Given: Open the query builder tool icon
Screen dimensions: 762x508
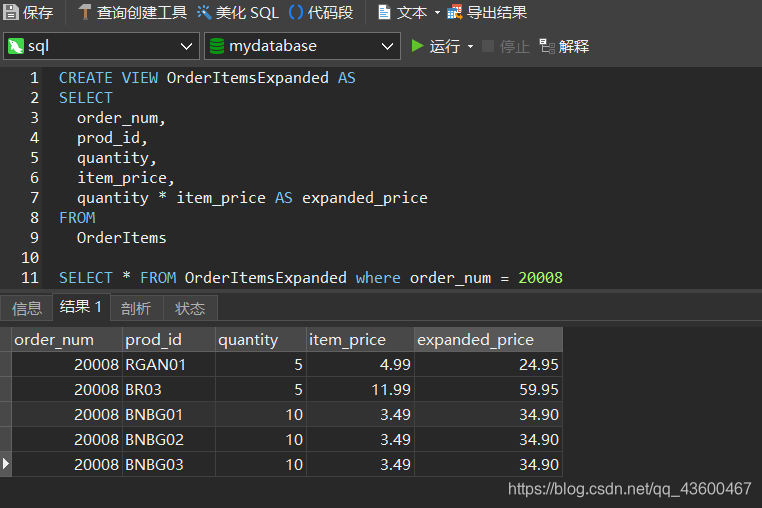Looking at the screenshot, I should pyautogui.click(x=85, y=12).
